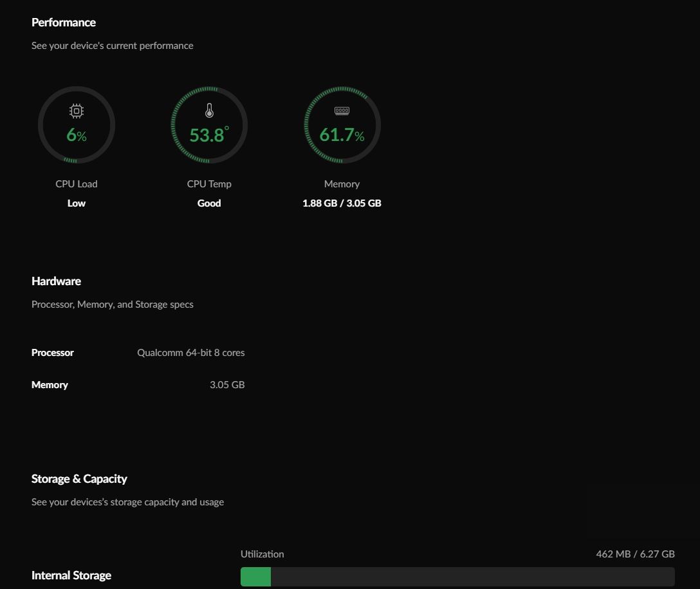Image resolution: width=700 pixels, height=589 pixels.
Task: Click the "462 MB / 6.27 GB" storage text
Action: [x=635, y=554]
